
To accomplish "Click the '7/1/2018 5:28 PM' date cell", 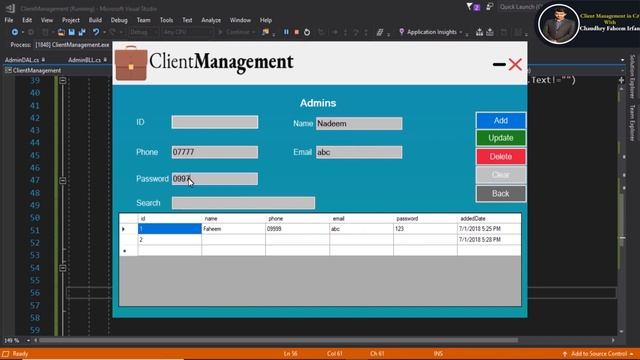I will click(x=489, y=240).
